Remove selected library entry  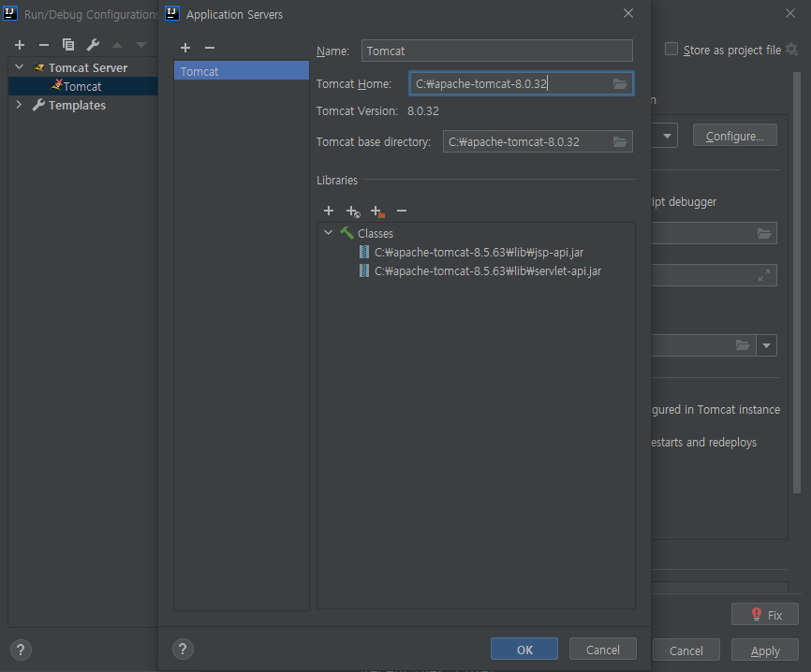click(402, 211)
